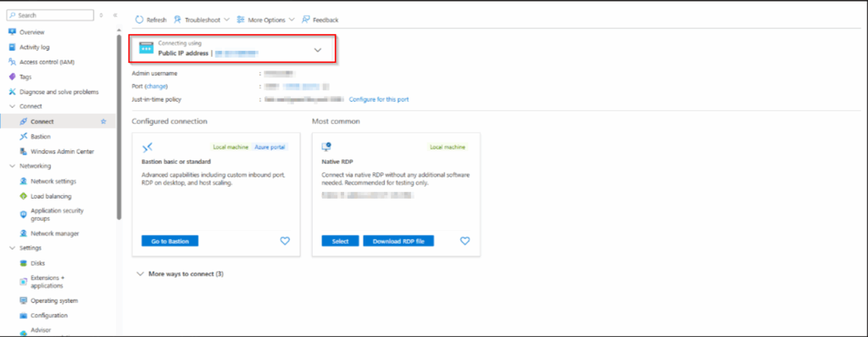Click Application security groups icon
This screenshot has height=337, width=868.
[23, 215]
